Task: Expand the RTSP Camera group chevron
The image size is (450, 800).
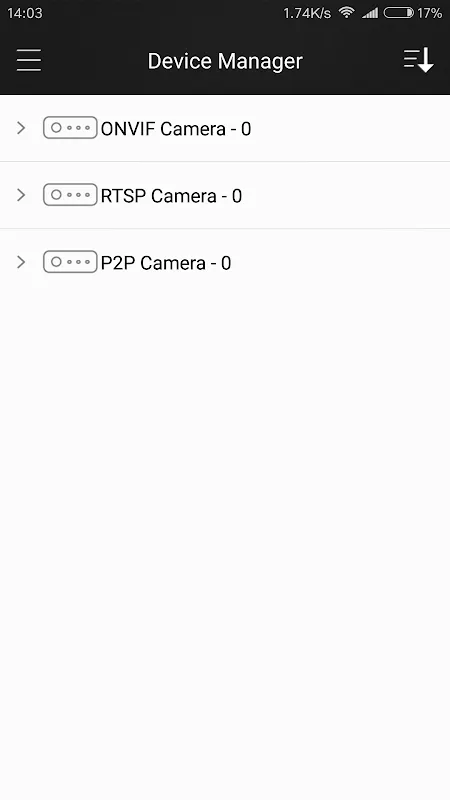Action: tap(21, 195)
